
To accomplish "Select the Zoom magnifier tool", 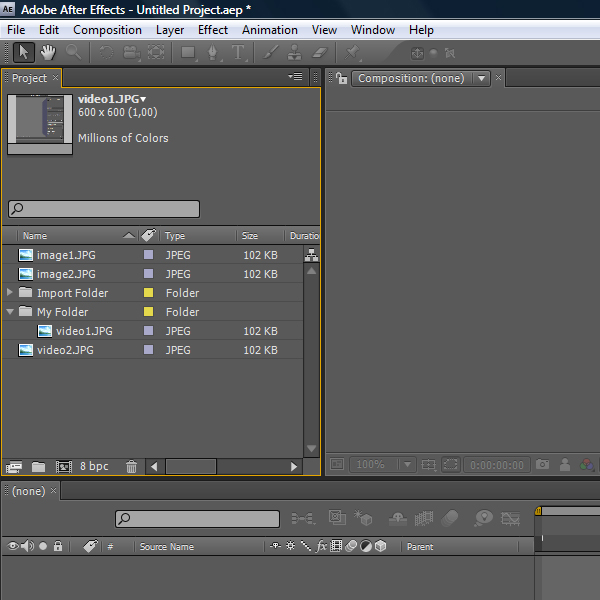I will coord(73,52).
